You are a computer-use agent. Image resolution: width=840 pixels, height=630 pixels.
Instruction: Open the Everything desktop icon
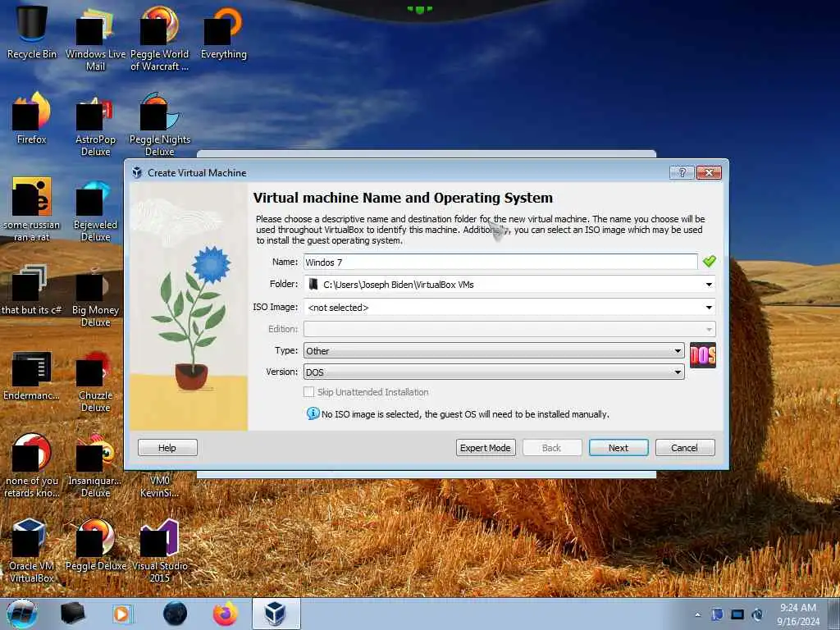(x=223, y=32)
